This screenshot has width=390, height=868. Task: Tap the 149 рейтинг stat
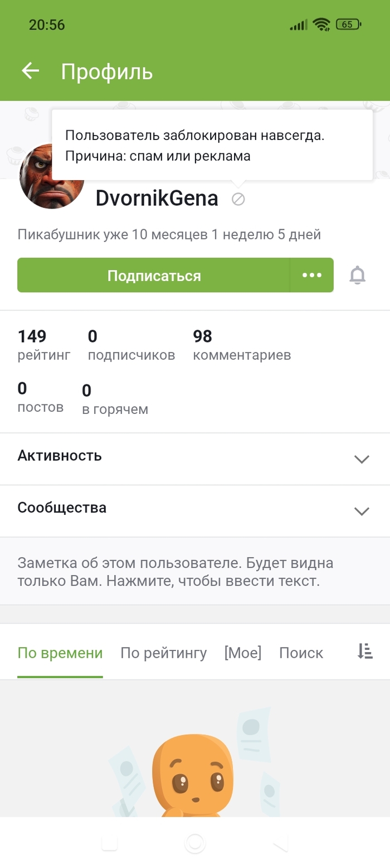[x=43, y=345]
